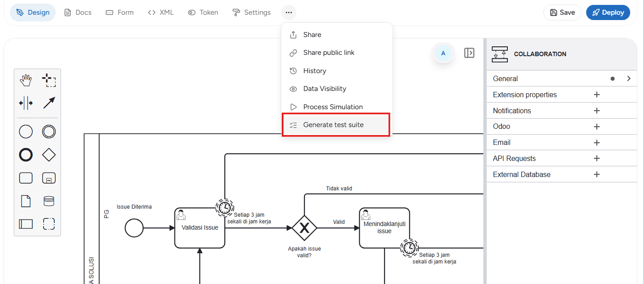Toggle the side panel collapse icon
This screenshot has width=644, height=284.
[469, 53]
